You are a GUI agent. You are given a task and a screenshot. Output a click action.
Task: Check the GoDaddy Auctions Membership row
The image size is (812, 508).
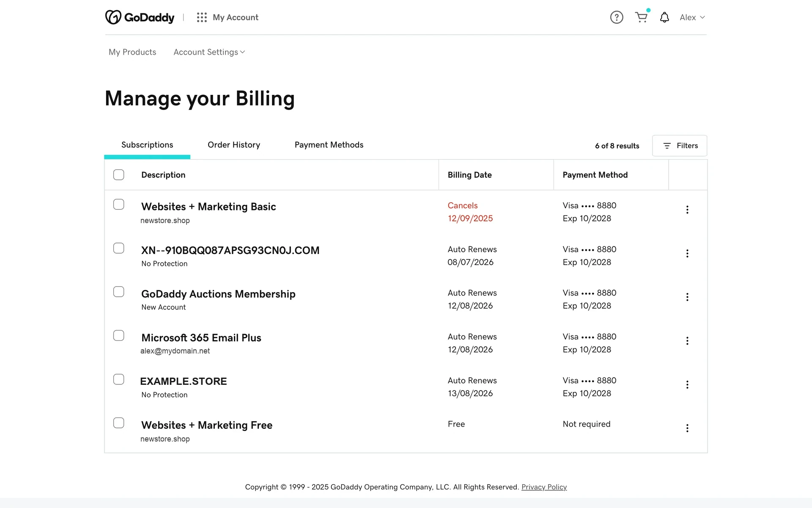click(x=119, y=292)
